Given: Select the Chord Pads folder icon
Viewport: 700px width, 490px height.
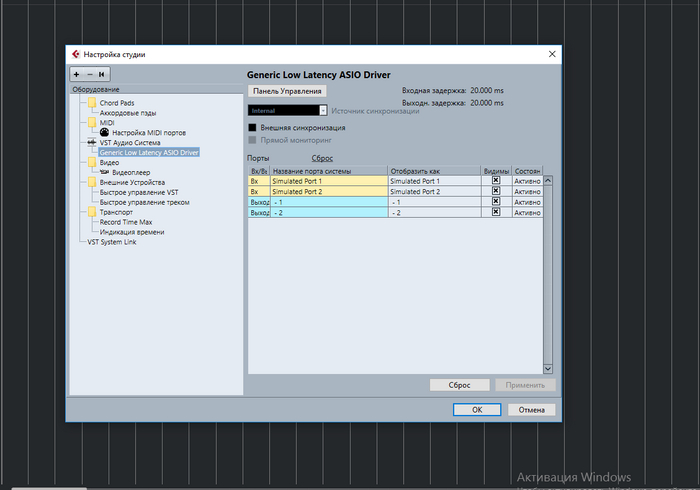Looking at the screenshot, I should click(92, 103).
